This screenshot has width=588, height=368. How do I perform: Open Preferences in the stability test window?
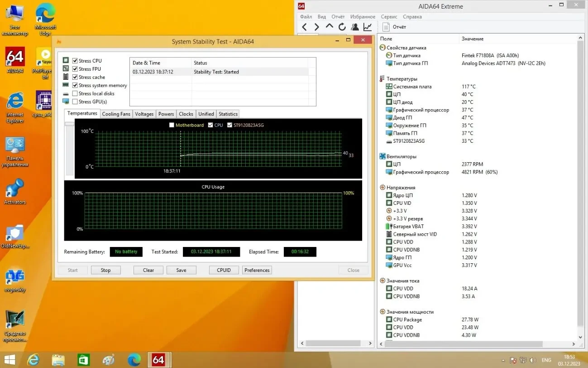tap(257, 270)
